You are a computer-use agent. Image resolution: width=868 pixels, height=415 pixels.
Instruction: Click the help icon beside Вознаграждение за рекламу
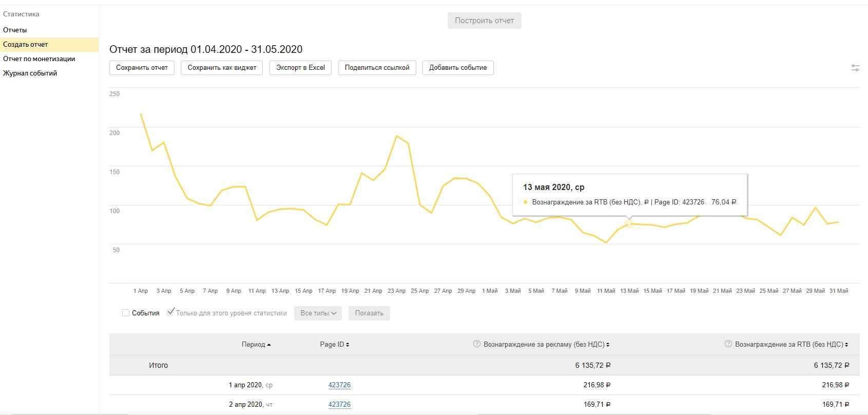(x=476, y=344)
